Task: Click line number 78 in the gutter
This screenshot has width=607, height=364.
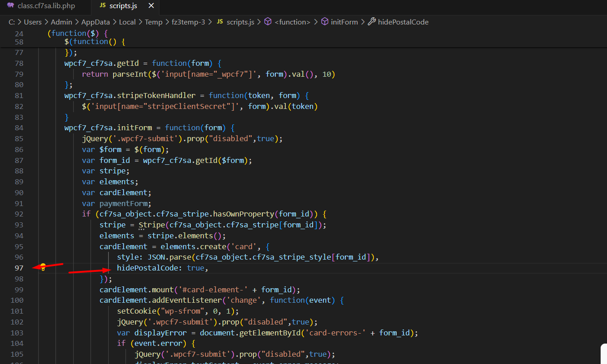Action: 19,63
